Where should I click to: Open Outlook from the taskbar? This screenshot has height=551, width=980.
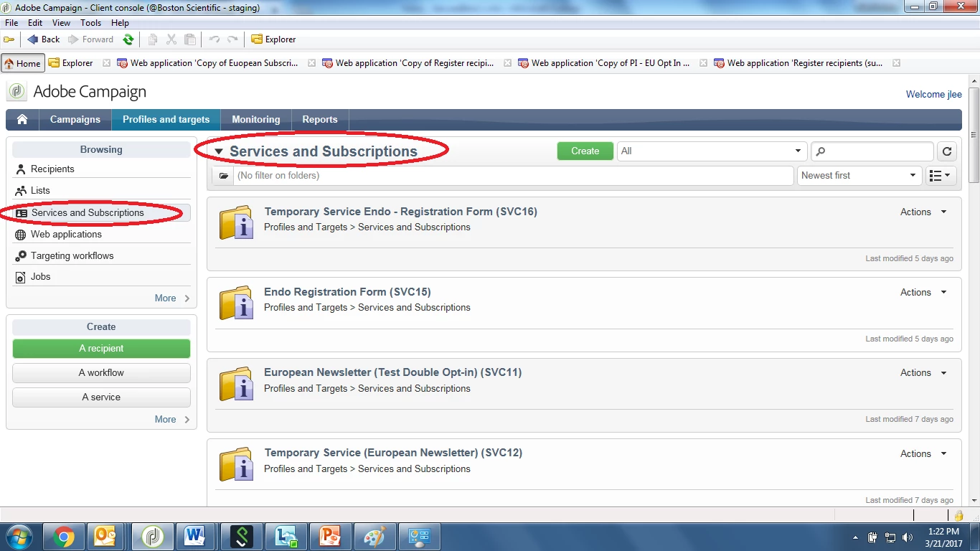pos(105,537)
